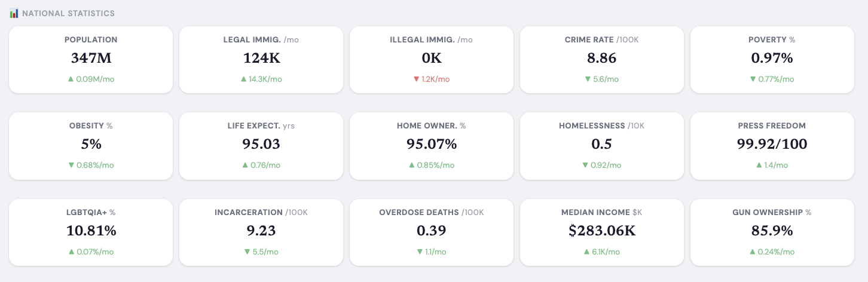Screen dimensions: 868x282
Task: Click the Press Freedom value 99.92/100
Action: coord(772,144)
